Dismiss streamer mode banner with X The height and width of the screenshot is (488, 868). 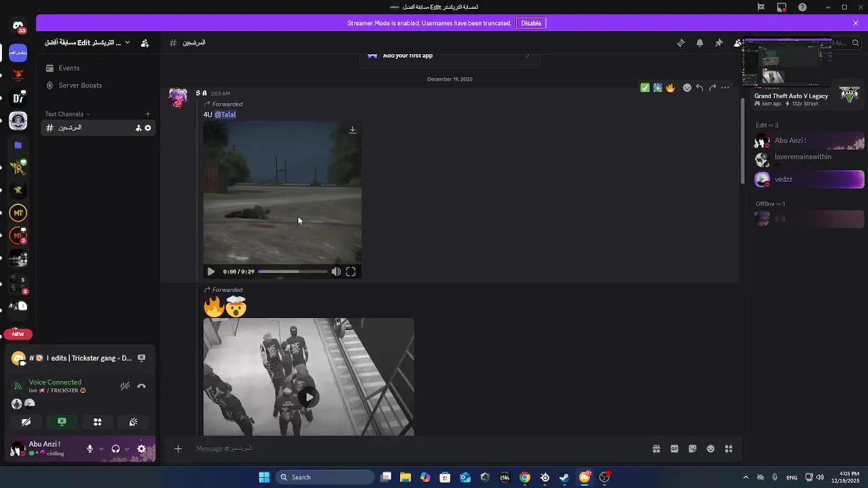(856, 23)
